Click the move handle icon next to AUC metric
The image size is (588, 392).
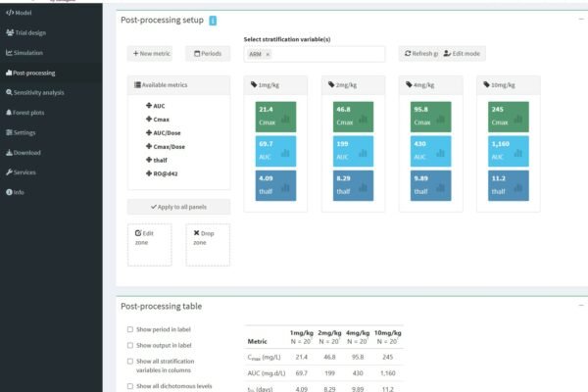pos(149,105)
